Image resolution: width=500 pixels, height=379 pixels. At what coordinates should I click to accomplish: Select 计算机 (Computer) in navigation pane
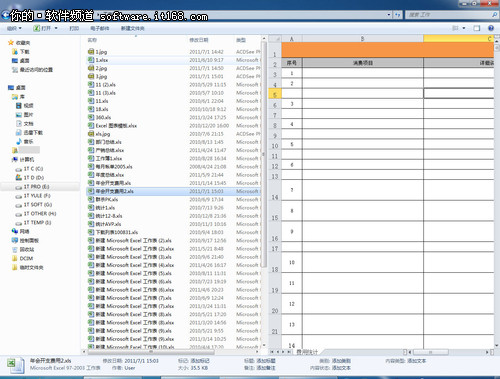(x=23, y=160)
